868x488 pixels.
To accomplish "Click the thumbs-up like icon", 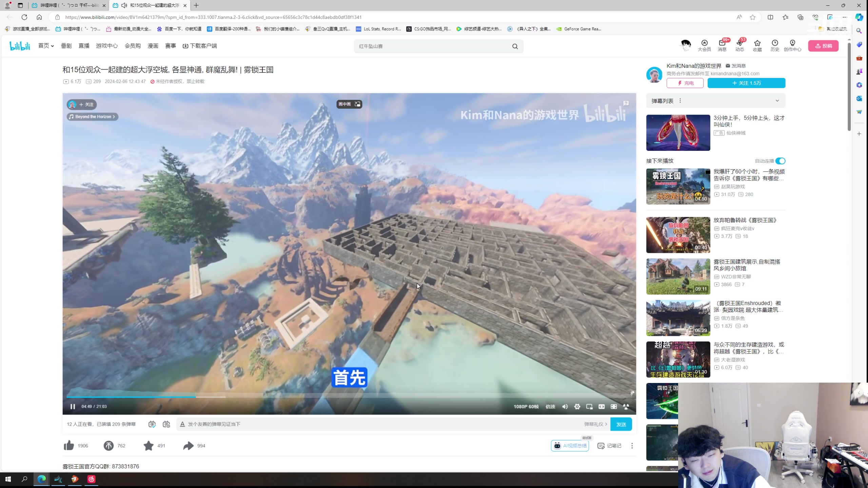I will point(69,446).
